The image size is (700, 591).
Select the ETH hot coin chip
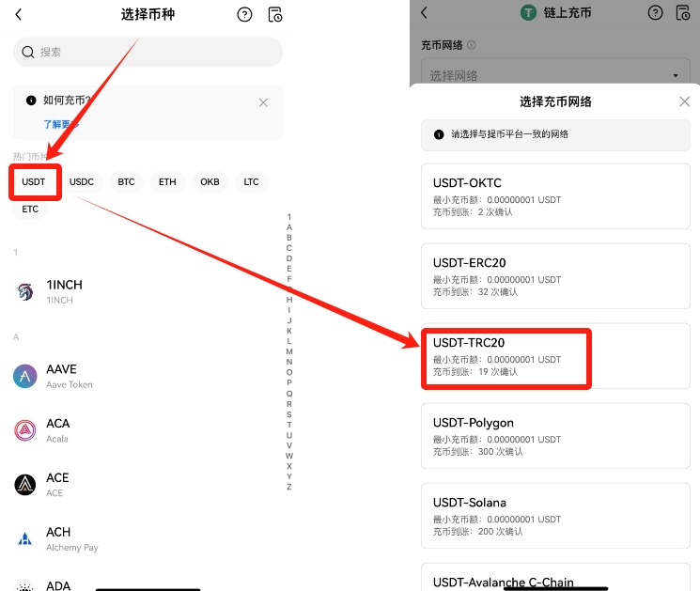pyautogui.click(x=167, y=181)
